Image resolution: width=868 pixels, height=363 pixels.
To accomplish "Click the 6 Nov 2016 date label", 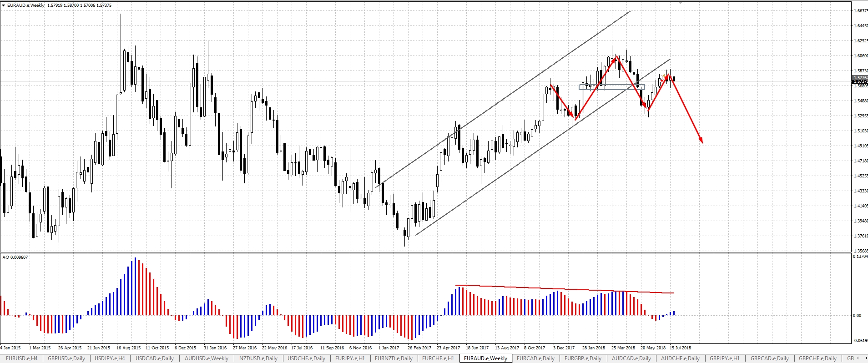I will pyautogui.click(x=360, y=348).
